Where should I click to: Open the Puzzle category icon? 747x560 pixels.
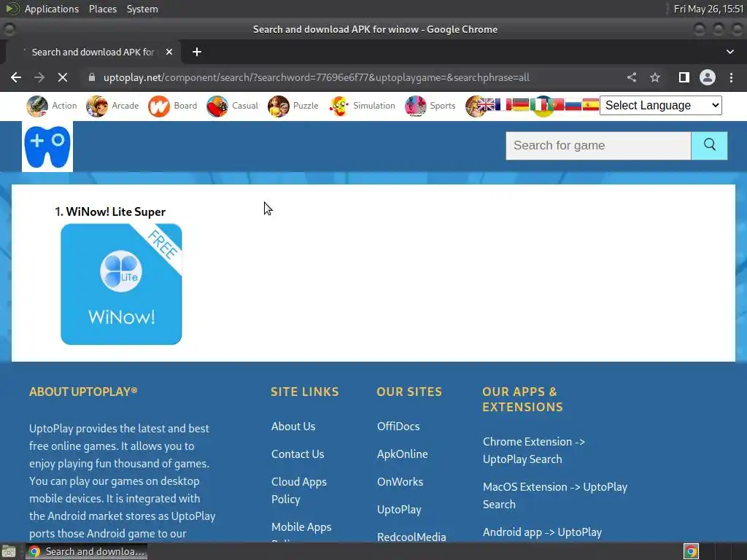[278, 106]
